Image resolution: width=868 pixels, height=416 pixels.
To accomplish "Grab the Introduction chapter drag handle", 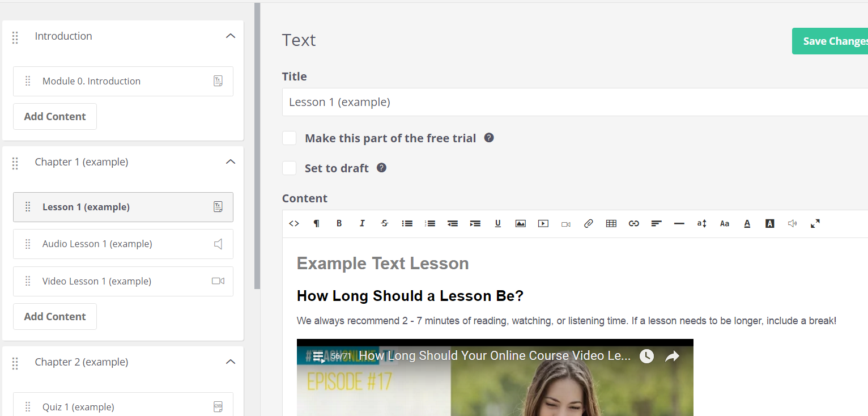I will 15,37.
